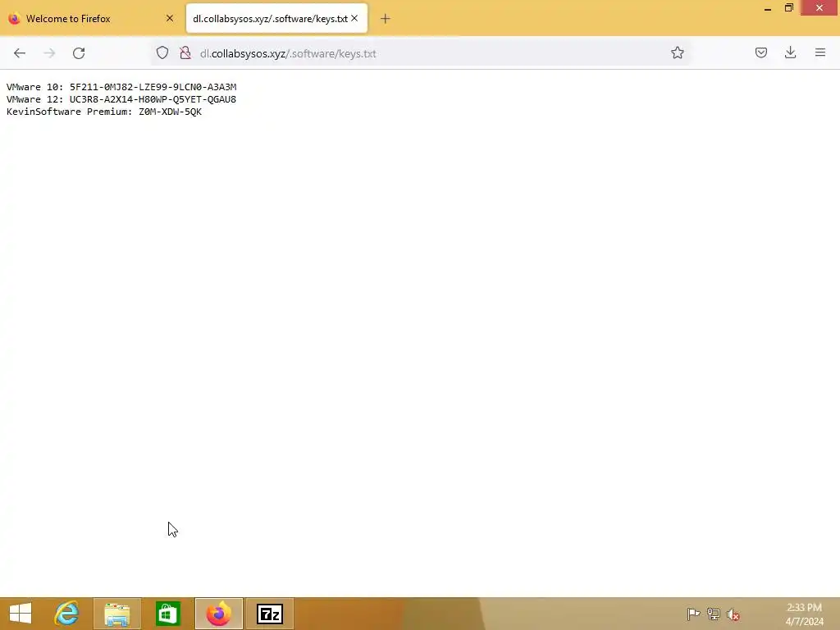Open File Explorer from the taskbar
Screen dimensions: 840x630
tap(117, 614)
